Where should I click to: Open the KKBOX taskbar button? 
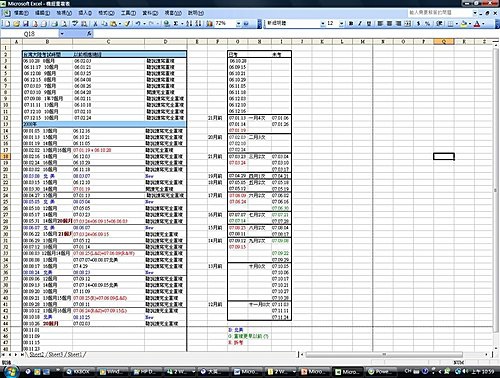point(80,371)
